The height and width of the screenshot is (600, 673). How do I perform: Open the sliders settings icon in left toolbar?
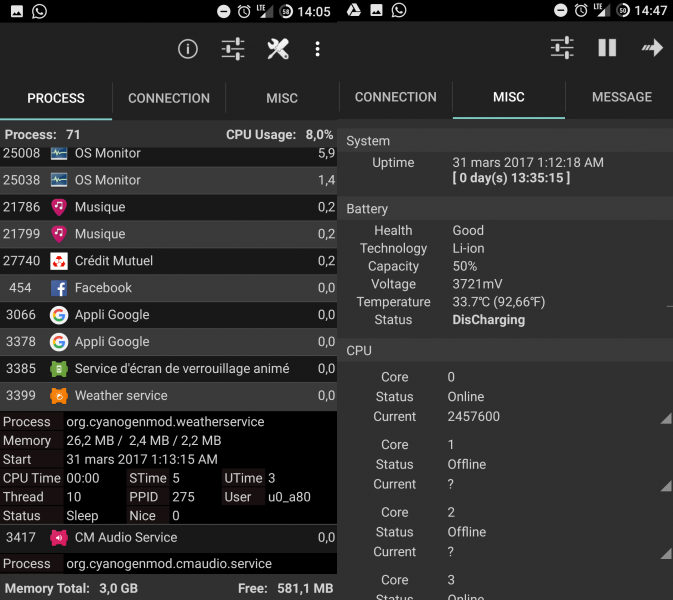(x=233, y=49)
